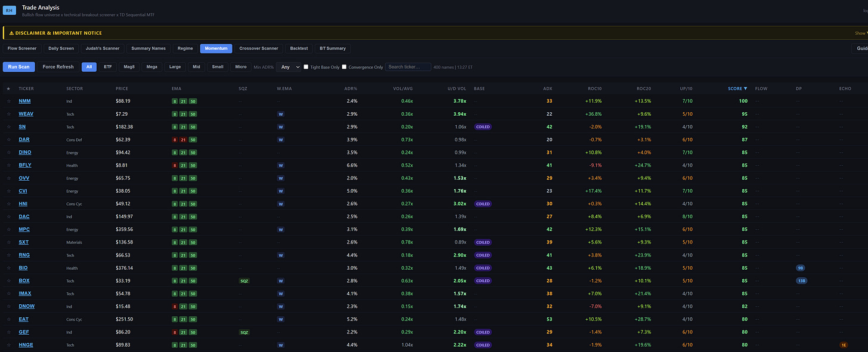868x352 pixels.
Task: Click the SQZ badge on BOX row
Action: 244,281
